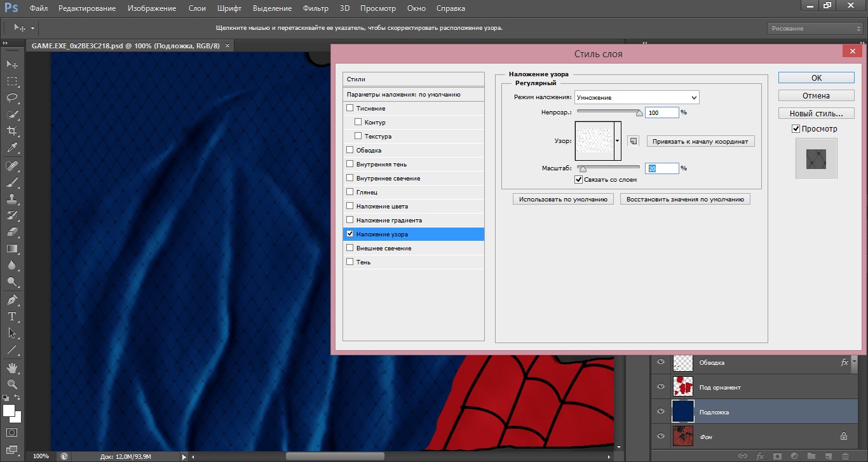Viewport: 868px width, 462px height.
Task: Click the Непрозр. opacity slider
Action: coord(609,112)
